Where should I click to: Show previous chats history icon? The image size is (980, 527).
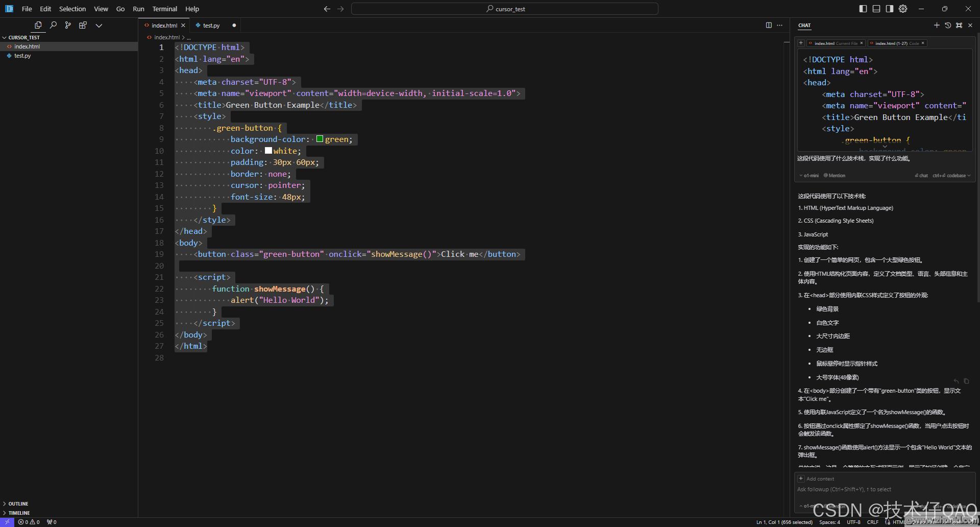[948, 25]
